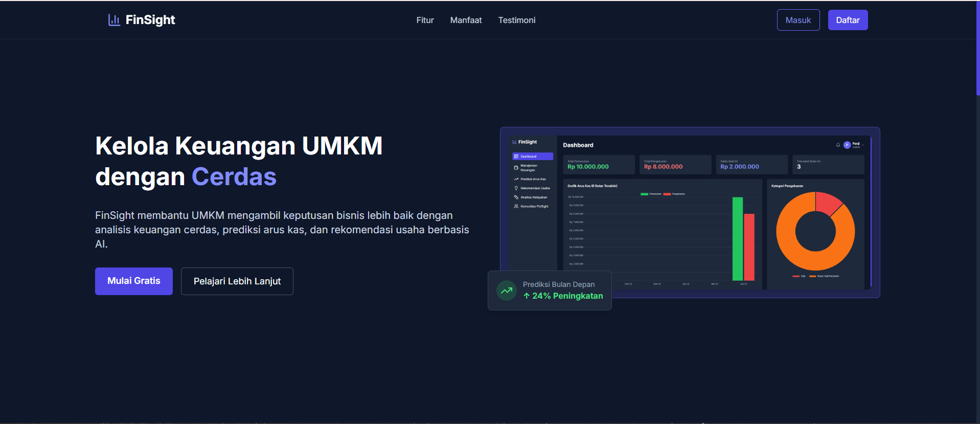Image resolution: width=980 pixels, height=424 pixels.
Task: Jump to the Testimoni section
Action: click(x=517, y=20)
